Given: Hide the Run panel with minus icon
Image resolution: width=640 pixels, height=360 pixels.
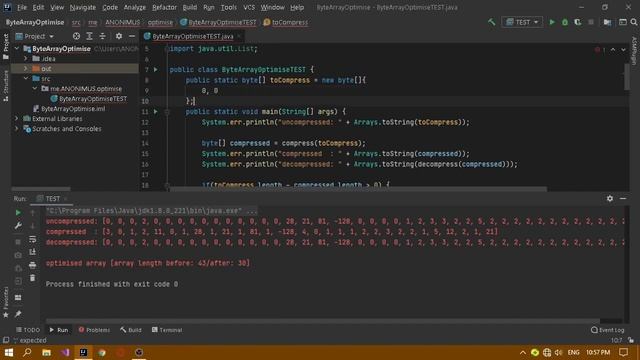Looking at the screenshot, I should click(x=623, y=198).
